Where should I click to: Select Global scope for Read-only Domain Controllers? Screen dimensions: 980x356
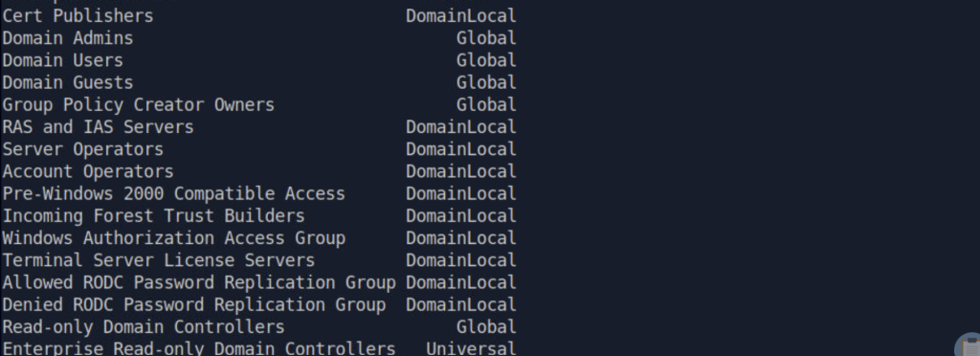(x=486, y=327)
